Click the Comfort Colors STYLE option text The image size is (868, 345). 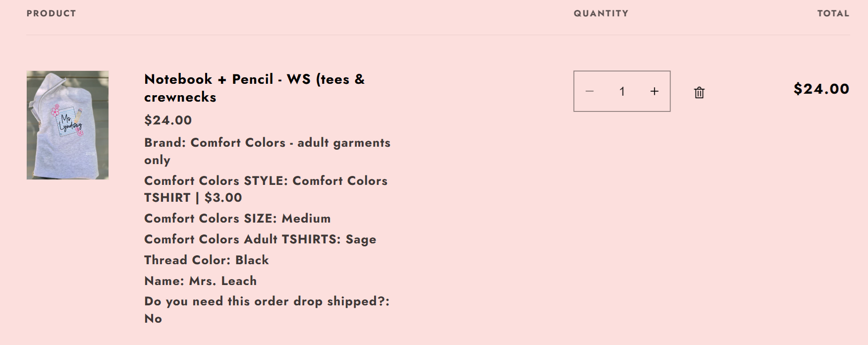266,189
